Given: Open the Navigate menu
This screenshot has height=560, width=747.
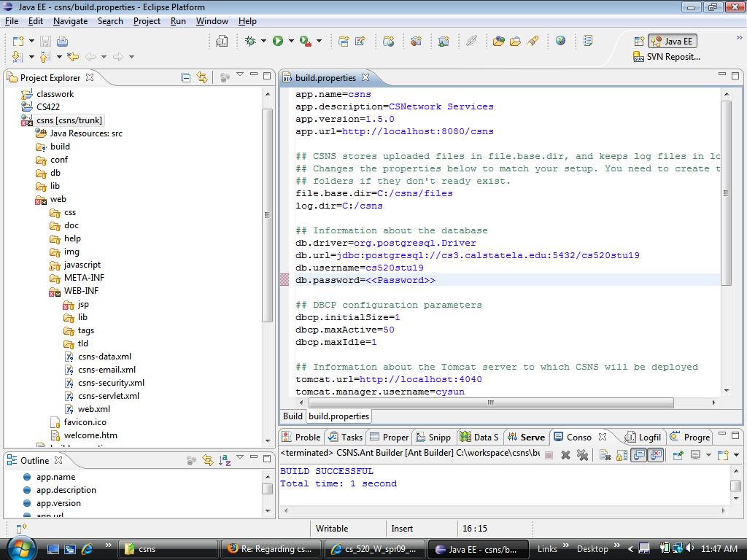Looking at the screenshot, I should [70, 21].
